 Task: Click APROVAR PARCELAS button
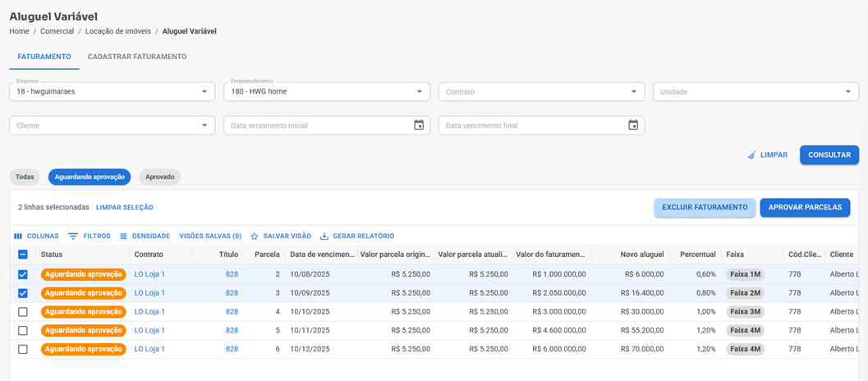[x=805, y=207]
